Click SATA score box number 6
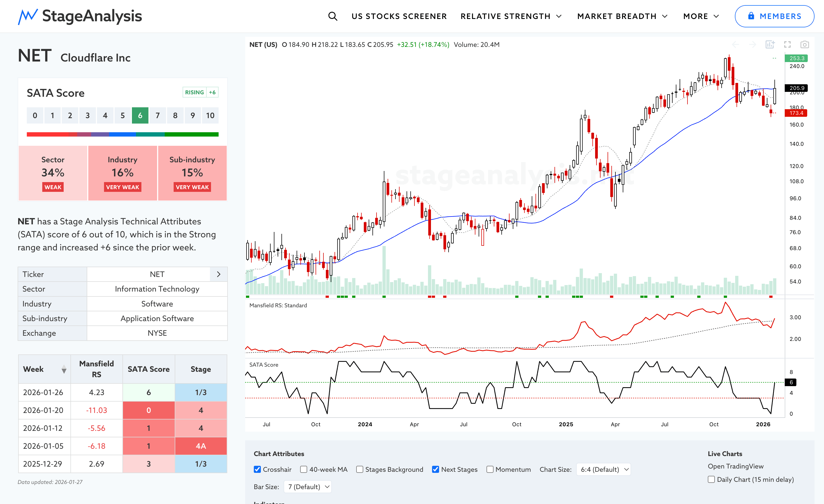The height and width of the screenshot is (504, 824). point(140,115)
